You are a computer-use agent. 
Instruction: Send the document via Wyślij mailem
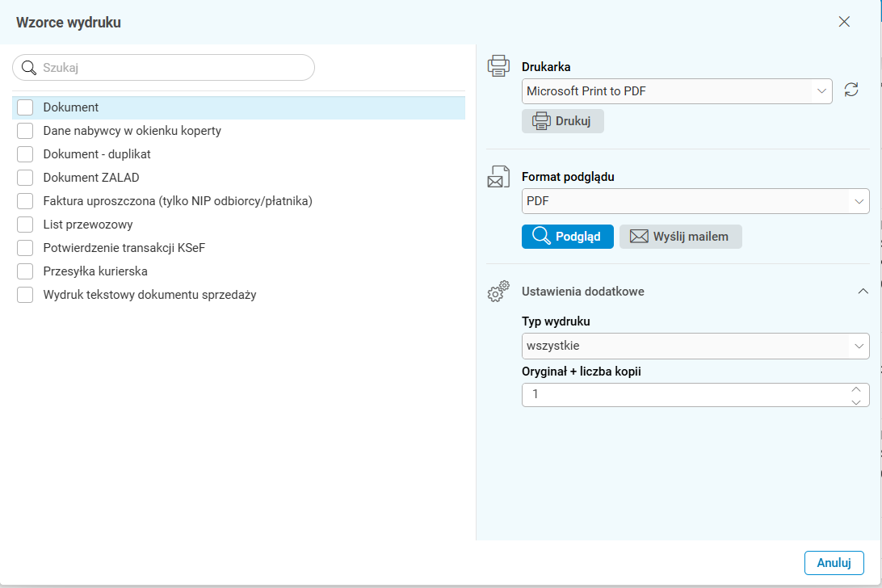(680, 237)
